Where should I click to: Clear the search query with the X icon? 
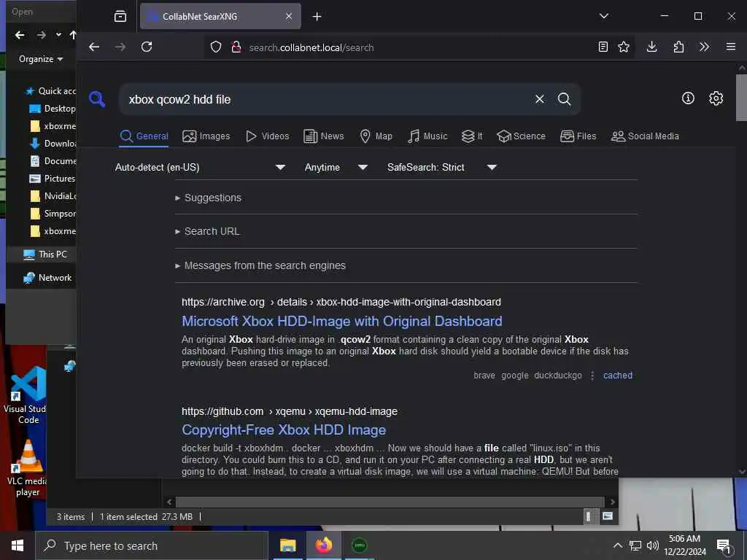pyautogui.click(x=539, y=99)
